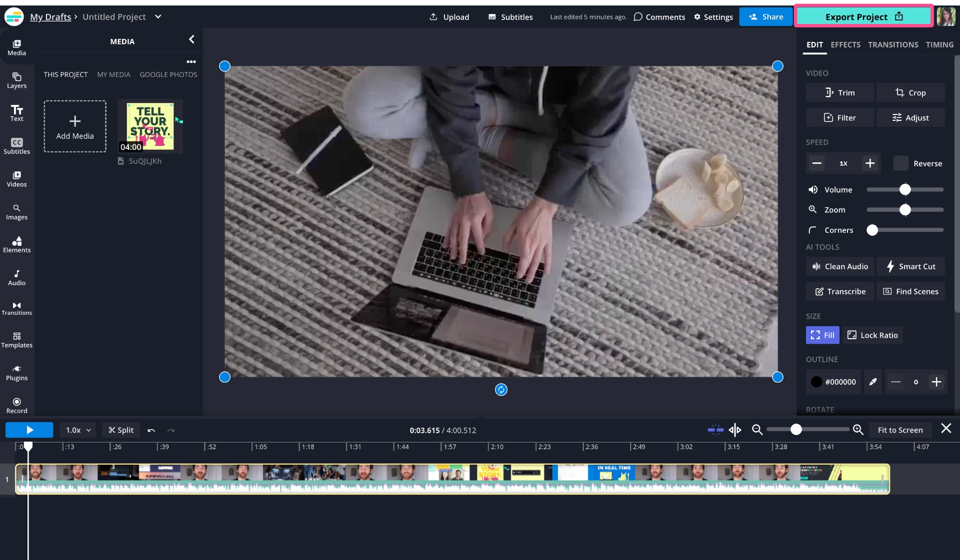Viewport: 960px width, 560px height.
Task: Switch to the Transitions tab
Action: (x=892, y=44)
